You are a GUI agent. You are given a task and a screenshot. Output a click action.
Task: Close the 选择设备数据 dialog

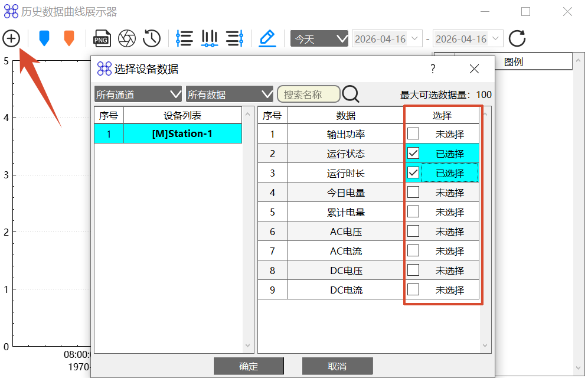coord(475,69)
